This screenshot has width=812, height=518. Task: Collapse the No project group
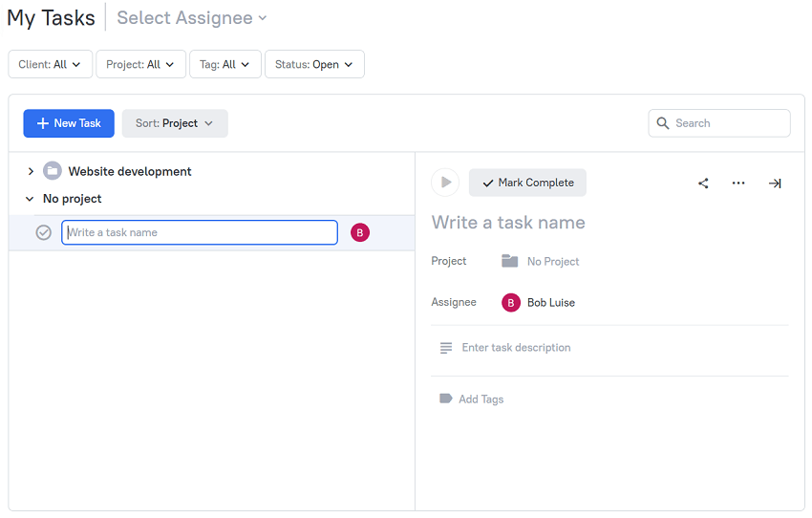point(30,199)
